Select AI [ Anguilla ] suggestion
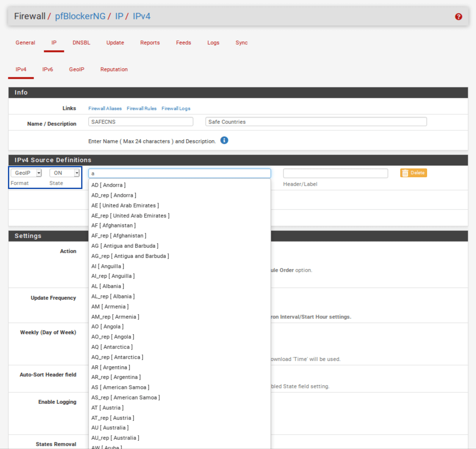Screen dimensions: 476x449 coord(180,266)
